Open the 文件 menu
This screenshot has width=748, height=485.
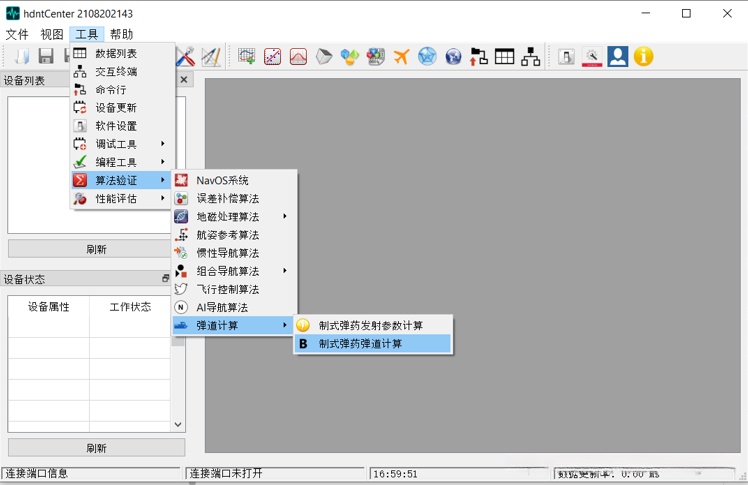pyautogui.click(x=17, y=34)
